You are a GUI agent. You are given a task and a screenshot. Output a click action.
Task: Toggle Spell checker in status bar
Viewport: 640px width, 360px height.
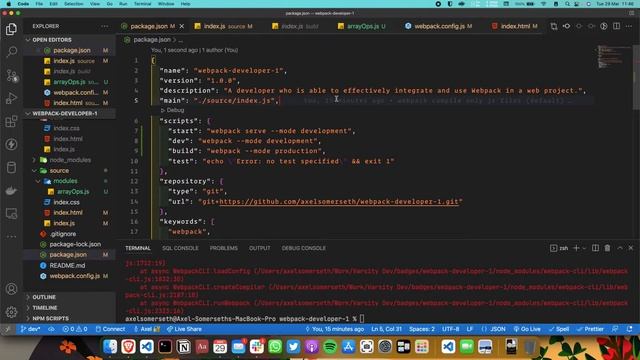pyautogui.click(x=559, y=329)
